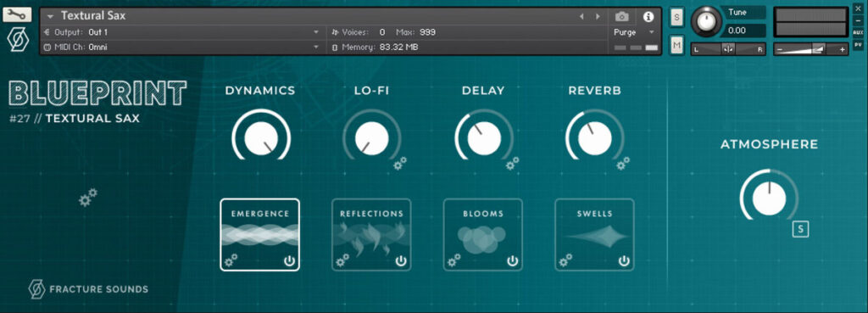Solo the instrument with S button
The height and width of the screenshot is (313, 868).
[x=676, y=18]
